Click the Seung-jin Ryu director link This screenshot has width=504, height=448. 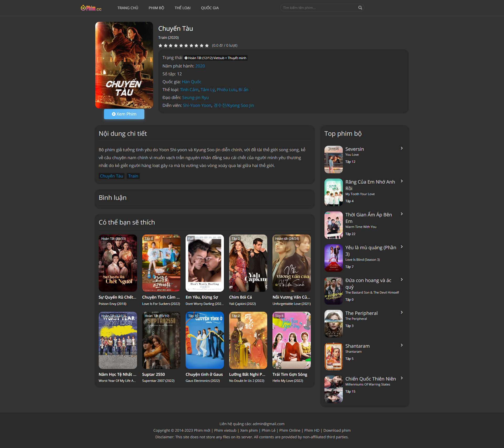195,97
